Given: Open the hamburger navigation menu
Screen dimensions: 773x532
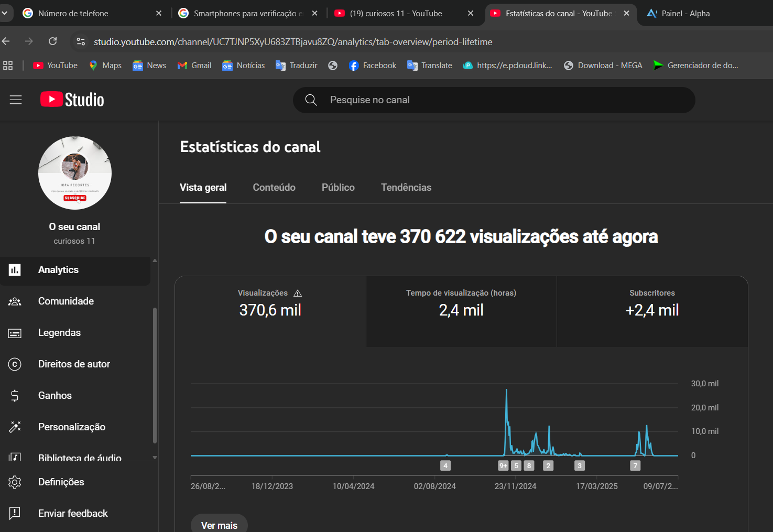Looking at the screenshot, I should click(16, 100).
